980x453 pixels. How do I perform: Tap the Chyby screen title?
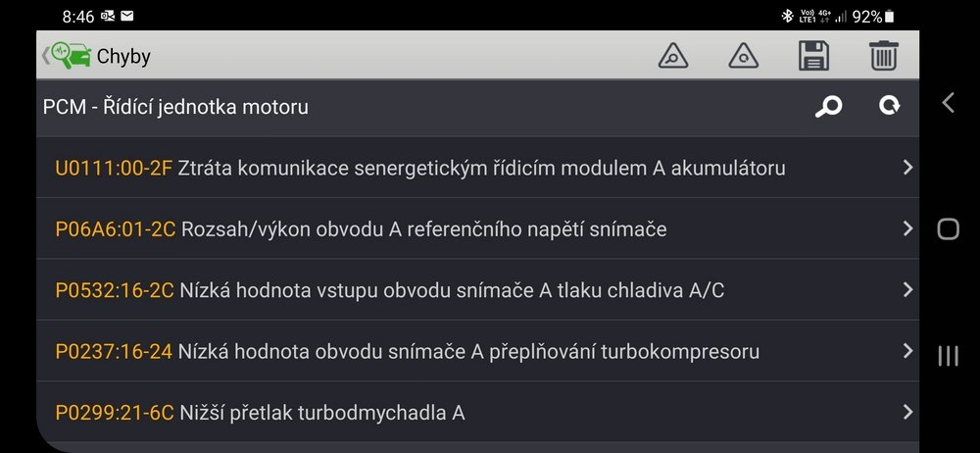coord(123,57)
